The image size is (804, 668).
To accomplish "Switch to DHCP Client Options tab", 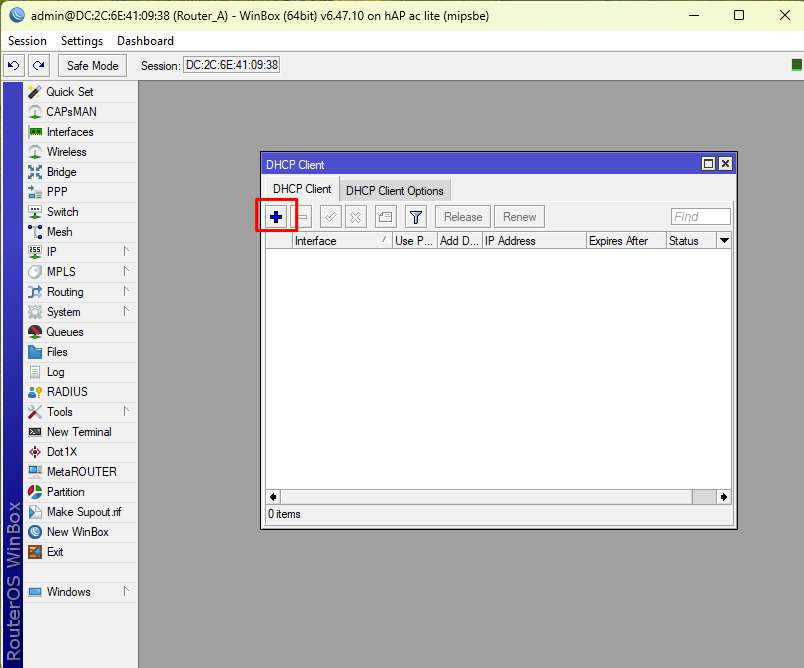I will click(394, 190).
